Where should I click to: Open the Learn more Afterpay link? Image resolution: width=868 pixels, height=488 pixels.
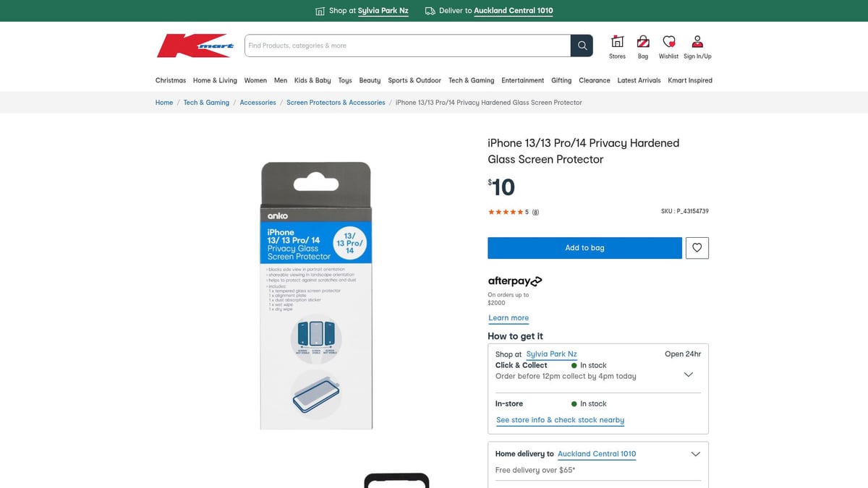(509, 317)
